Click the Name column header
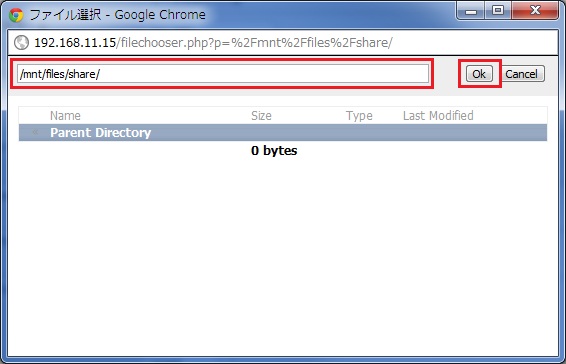Image resolution: width=566 pixels, height=364 pixels. (65, 116)
